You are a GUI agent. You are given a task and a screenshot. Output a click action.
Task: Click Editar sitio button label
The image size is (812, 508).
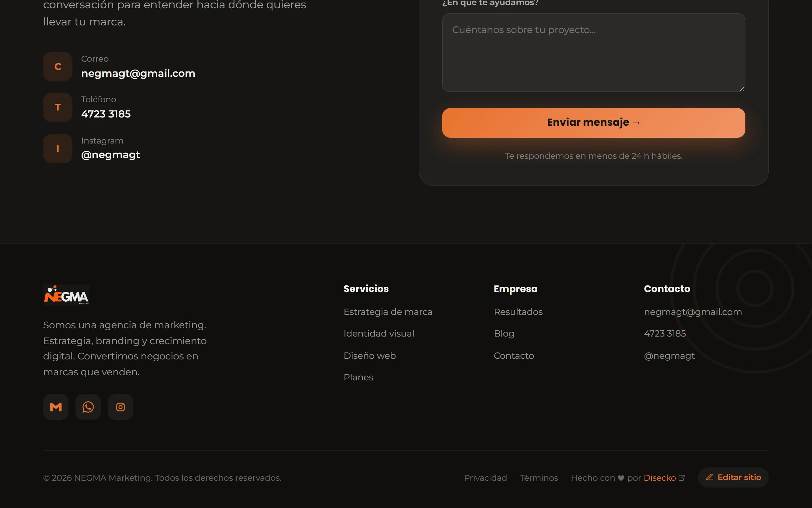coord(739,478)
